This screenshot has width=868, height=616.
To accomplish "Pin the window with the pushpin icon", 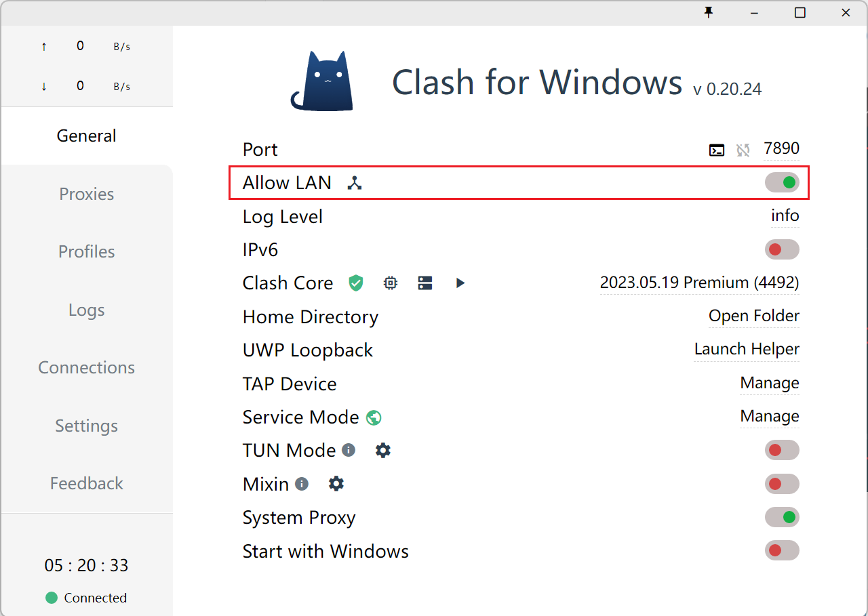I will [x=709, y=13].
